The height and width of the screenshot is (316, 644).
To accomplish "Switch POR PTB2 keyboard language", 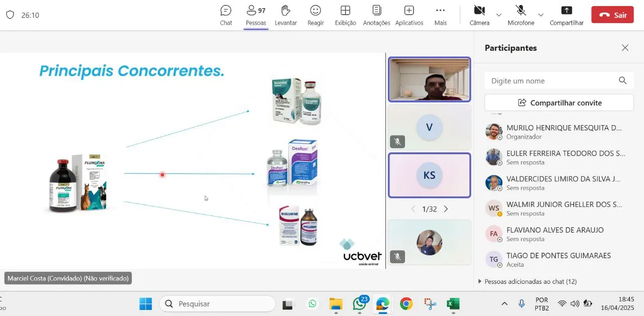I will tap(542, 304).
